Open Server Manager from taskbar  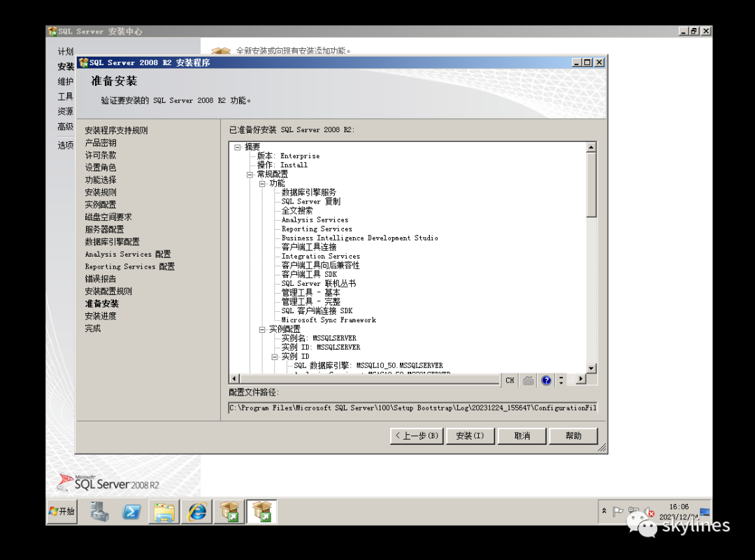click(x=100, y=511)
